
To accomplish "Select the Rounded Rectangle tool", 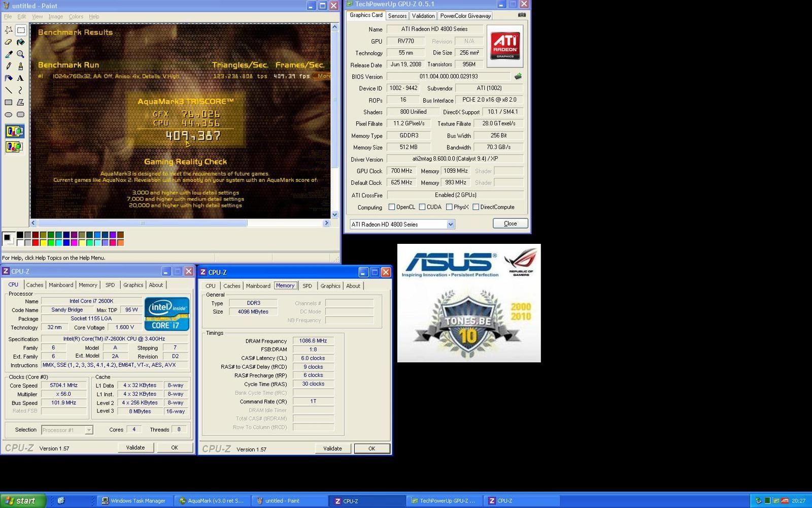I will (x=21, y=114).
